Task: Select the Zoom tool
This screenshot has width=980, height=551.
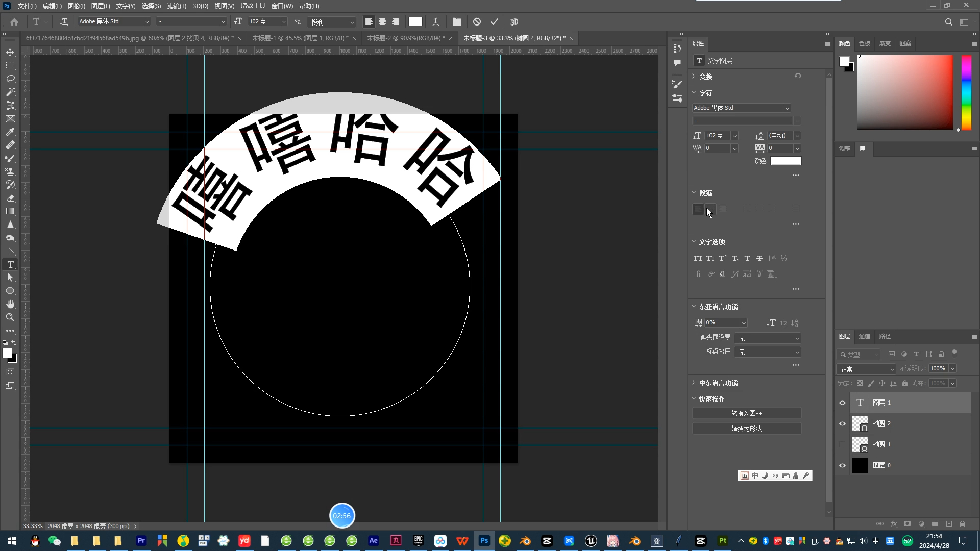Action: click(x=10, y=317)
